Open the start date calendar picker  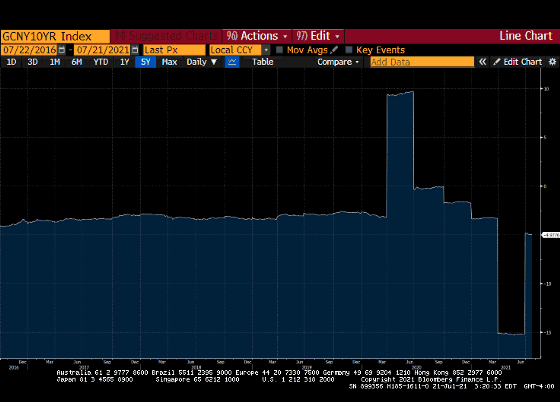(x=62, y=50)
